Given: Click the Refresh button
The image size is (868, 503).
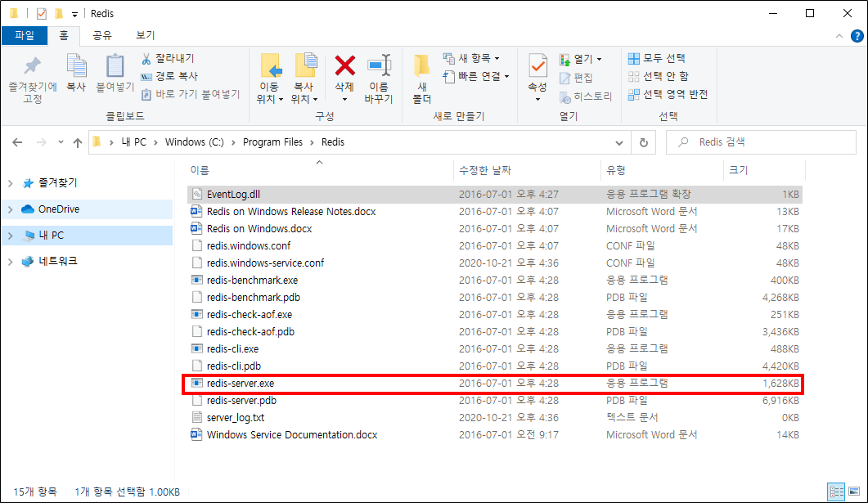Looking at the screenshot, I should pos(643,143).
